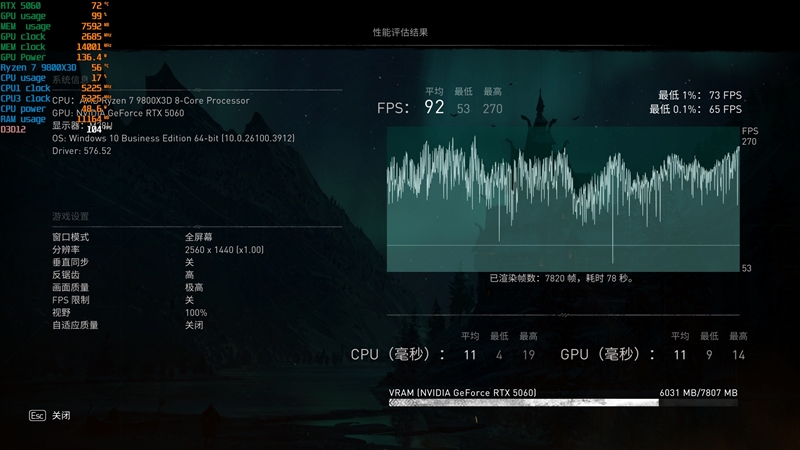Click the D3D12 overlay label

[x=13, y=130]
